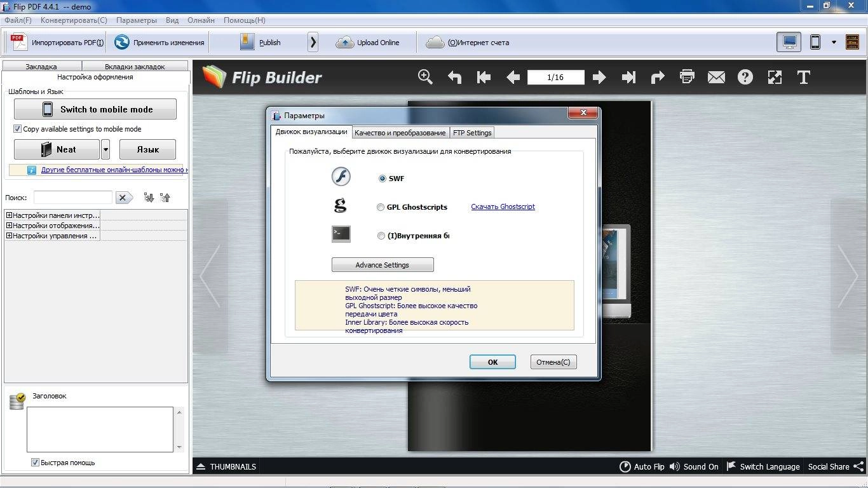Click collapse-all tree icon next to search
The height and width of the screenshot is (488, 868).
(165, 198)
